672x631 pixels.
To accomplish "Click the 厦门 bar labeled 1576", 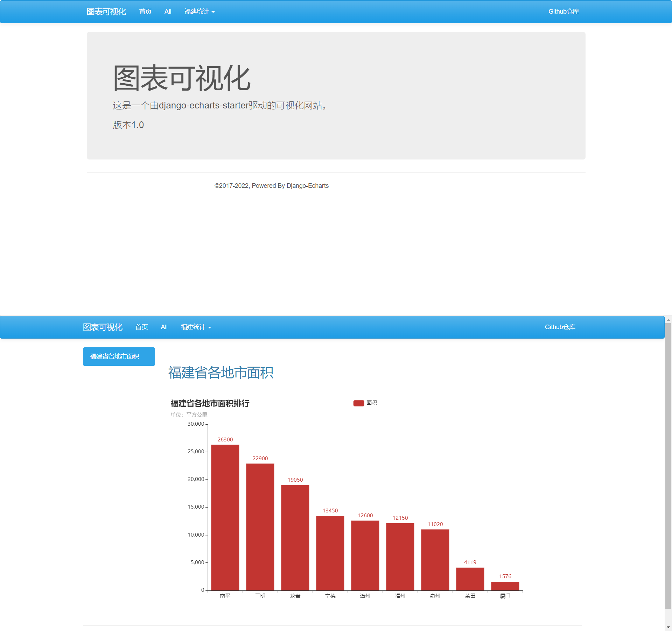I will (x=505, y=586).
